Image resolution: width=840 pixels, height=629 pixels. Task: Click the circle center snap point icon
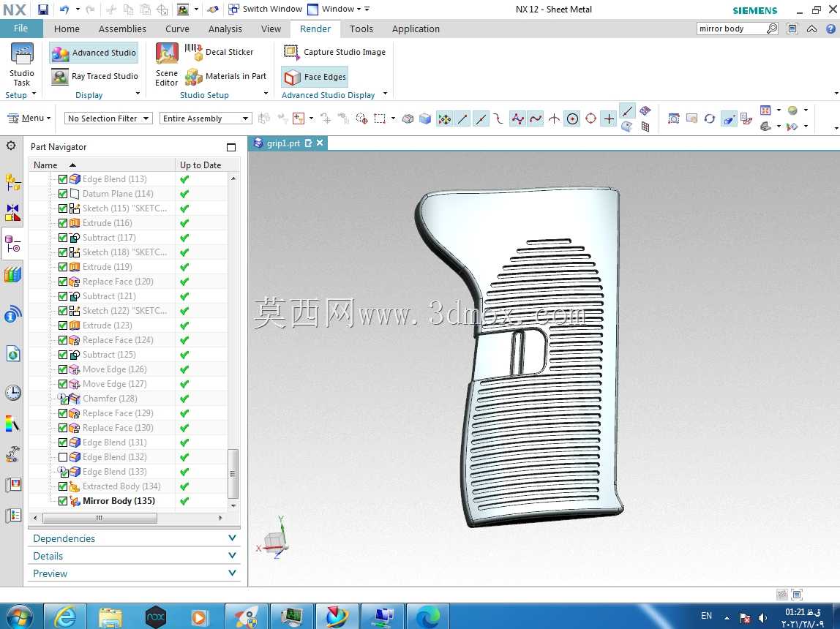coord(573,118)
